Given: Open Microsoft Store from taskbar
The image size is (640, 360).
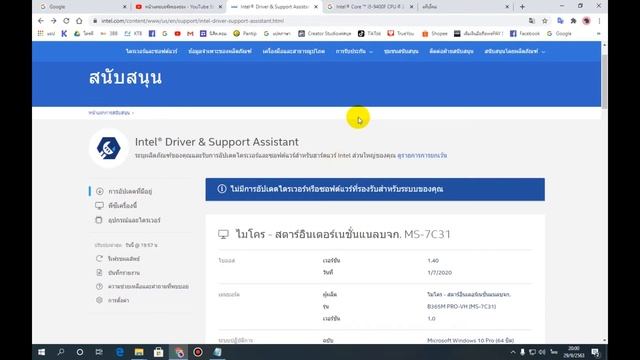Looking at the screenshot, I should click(x=158, y=352).
